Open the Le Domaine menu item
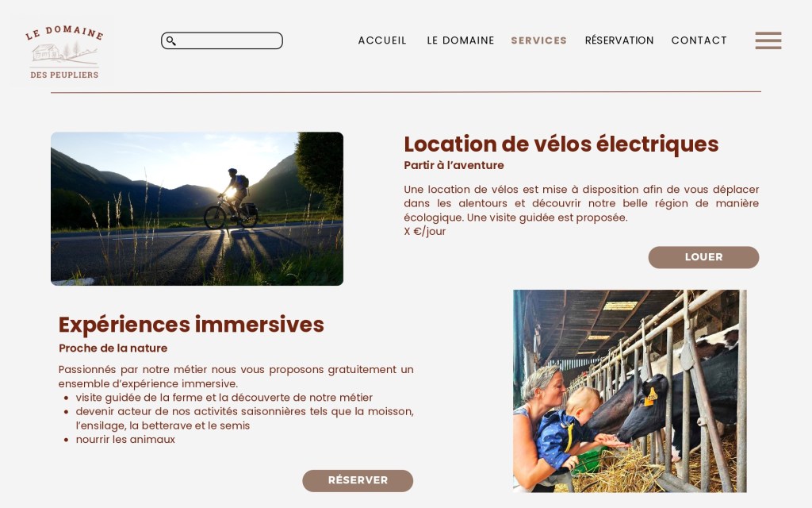The image size is (812, 508). coord(461,40)
